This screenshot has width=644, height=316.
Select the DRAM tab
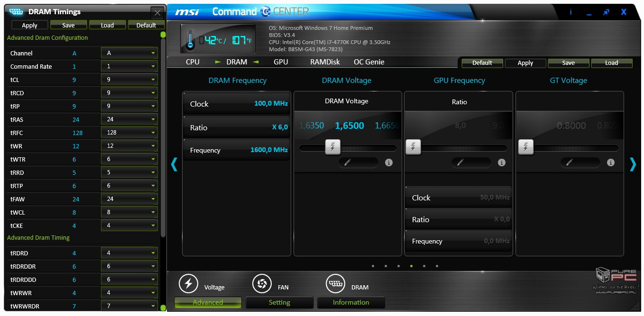click(x=237, y=62)
